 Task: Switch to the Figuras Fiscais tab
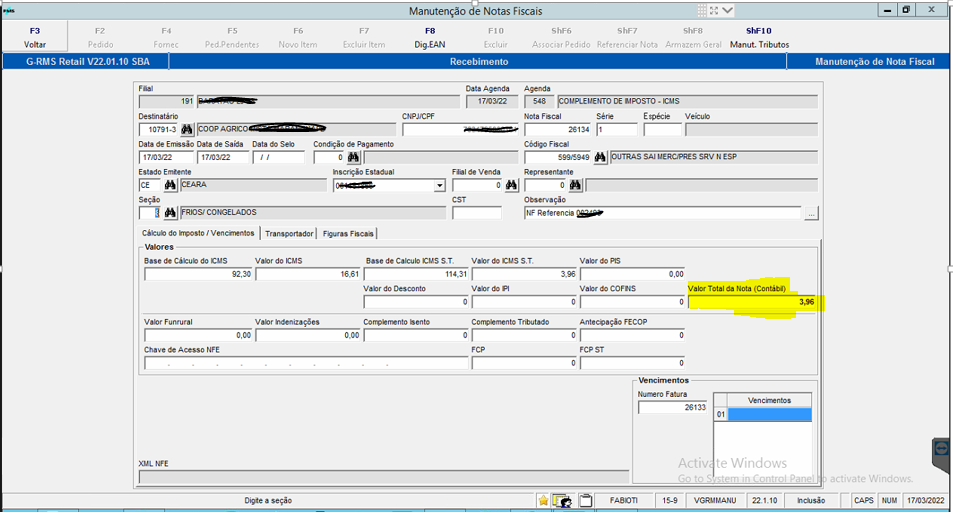(348, 234)
